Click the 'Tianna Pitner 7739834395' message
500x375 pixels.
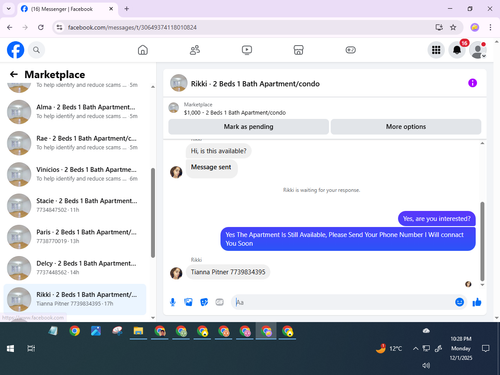point(228,272)
